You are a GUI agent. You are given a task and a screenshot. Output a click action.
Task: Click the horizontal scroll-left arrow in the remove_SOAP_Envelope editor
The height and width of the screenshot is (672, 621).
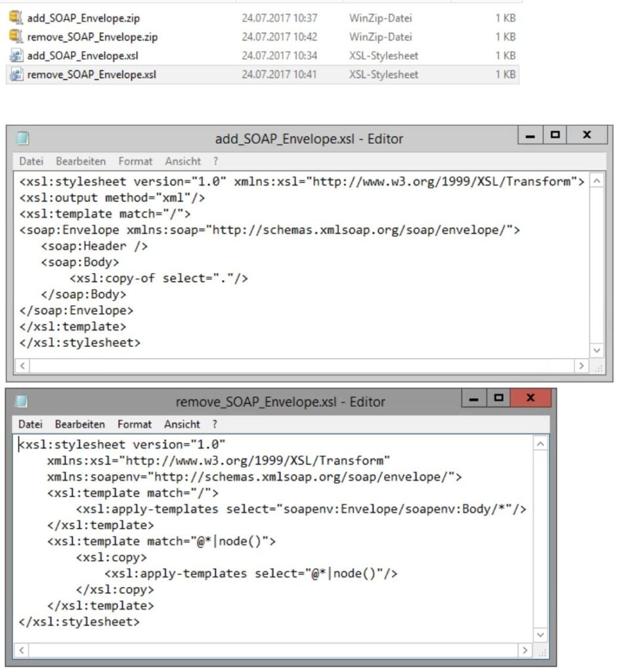coord(20,650)
